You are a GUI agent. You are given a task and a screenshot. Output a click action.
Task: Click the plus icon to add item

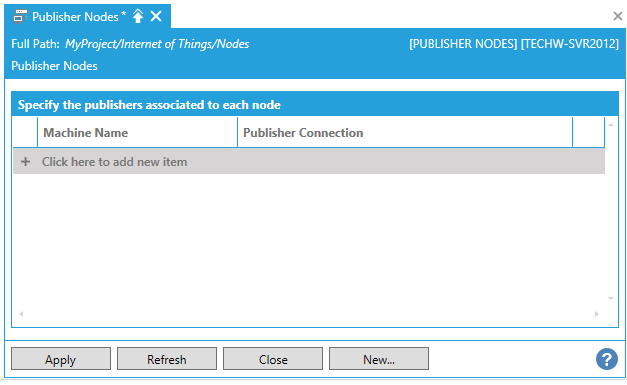[x=26, y=162]
